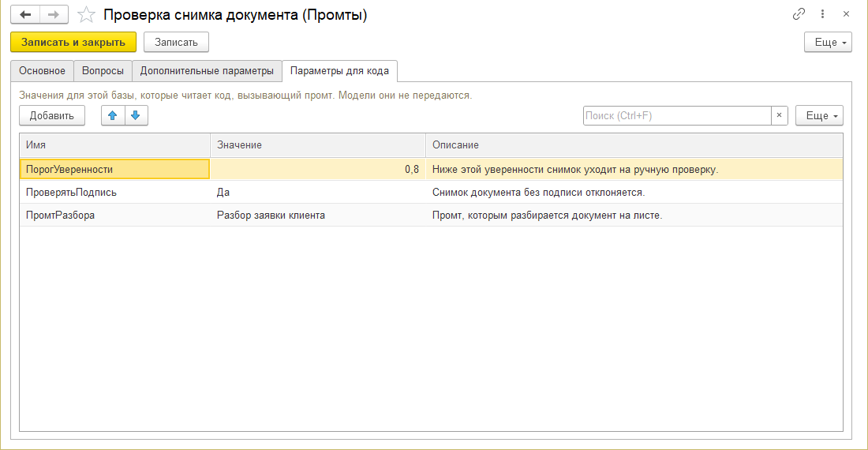Viewport: 868px width, 450px height.
Task: Add a new parameter with Добавить
Action: [x=52, y=116]
